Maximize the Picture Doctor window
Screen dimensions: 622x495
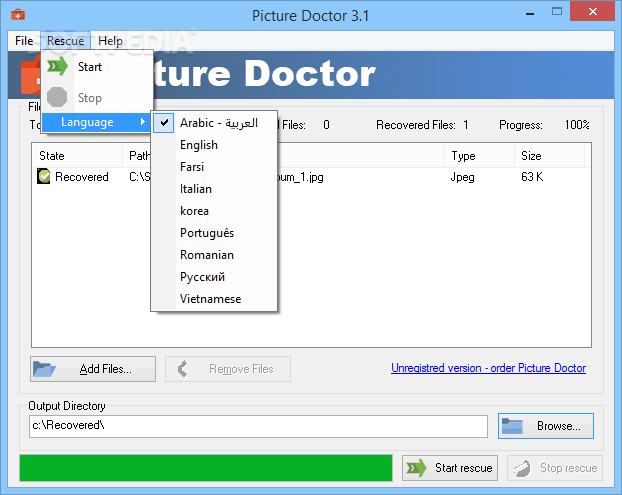coord(557,12)
